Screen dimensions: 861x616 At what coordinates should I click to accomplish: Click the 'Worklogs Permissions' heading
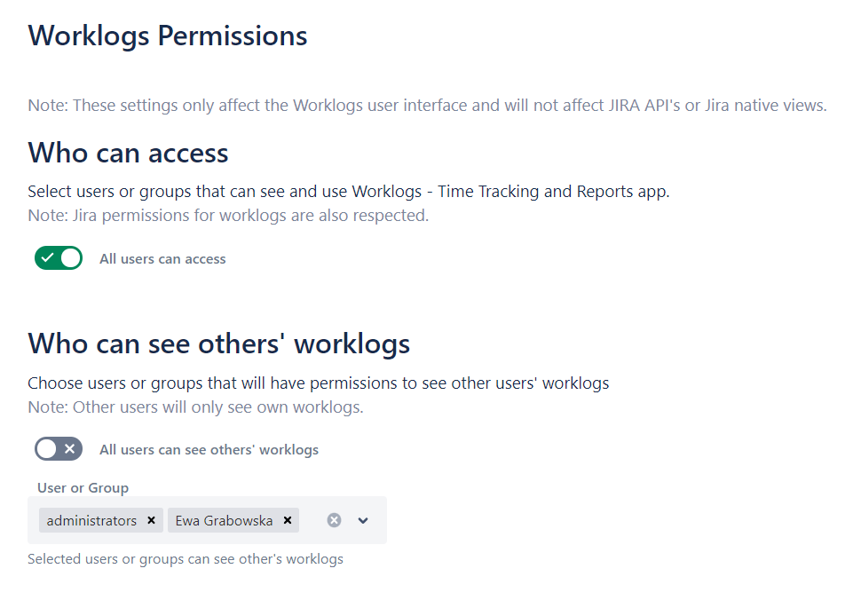pyautogui.click(x=168, y=36)
